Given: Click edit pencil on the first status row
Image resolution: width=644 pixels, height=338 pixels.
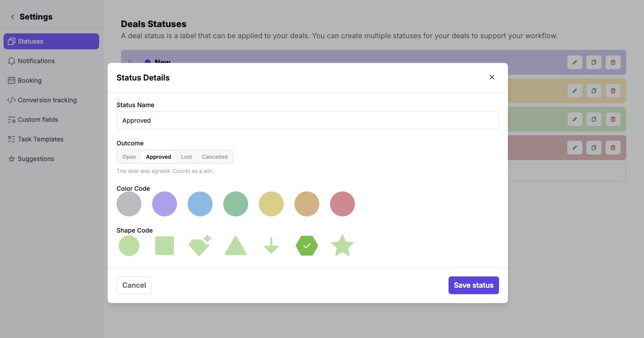Looking at the screenshot, I should pyautogui.click(x=575, y=62).
